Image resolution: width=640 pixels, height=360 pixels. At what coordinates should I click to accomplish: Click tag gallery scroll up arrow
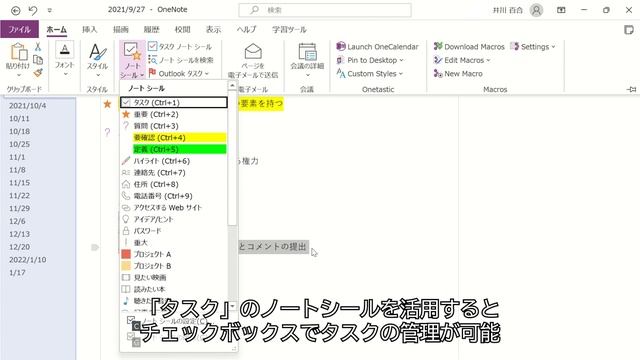232,85
